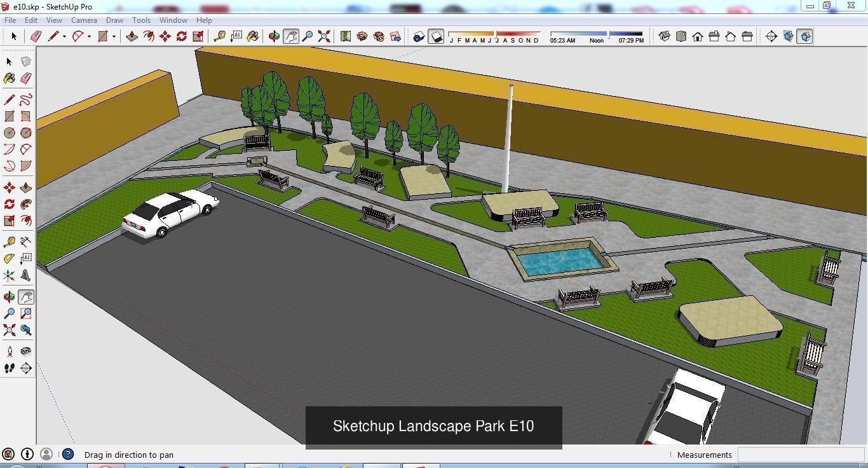The height and width of the screenshot is (468, 868).
Task: Adjust the shadow date month slider
Action: click(x=494, y=34)
